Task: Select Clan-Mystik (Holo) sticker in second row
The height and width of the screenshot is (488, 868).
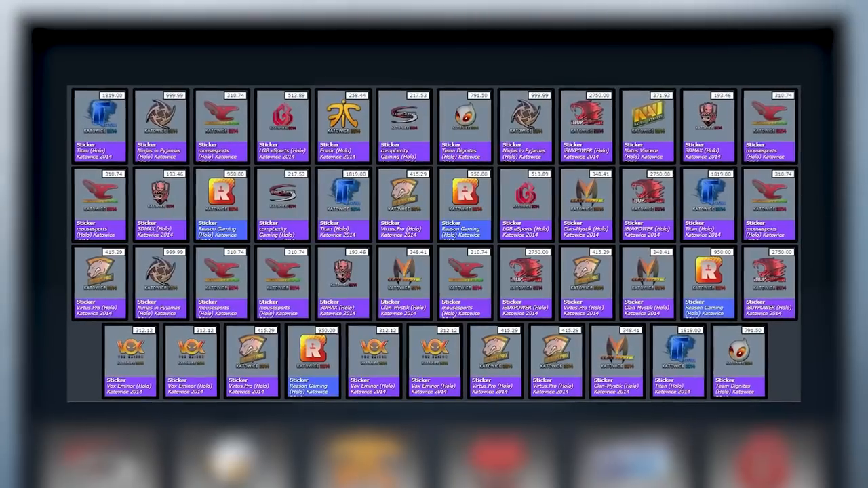Action: click(x=587, y=205)
